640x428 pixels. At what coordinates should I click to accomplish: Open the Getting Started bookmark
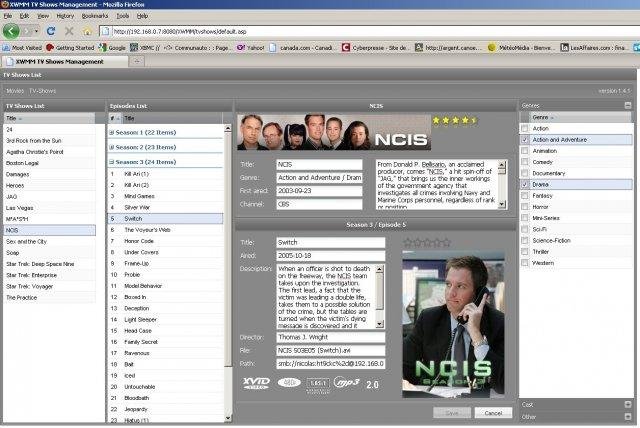point(70,48)
